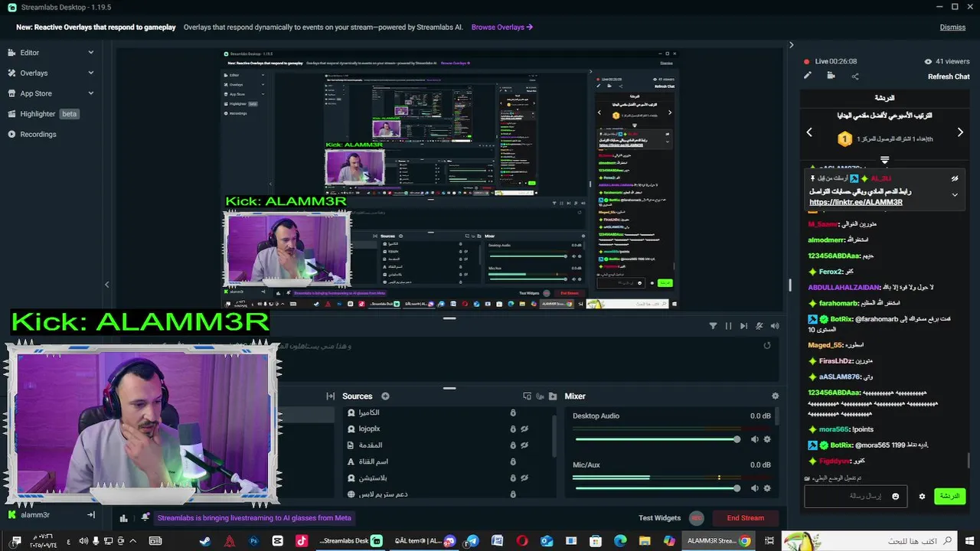The height and width of the screenshot is (551, 980).
Task: Toggle alert volume speaker icon
Action: coord(775,326)
